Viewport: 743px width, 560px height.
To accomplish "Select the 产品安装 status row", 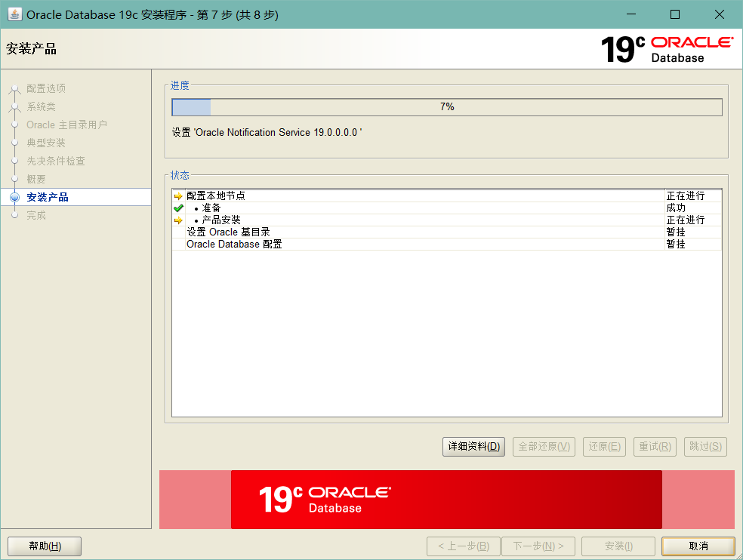I will pos(447,220).
